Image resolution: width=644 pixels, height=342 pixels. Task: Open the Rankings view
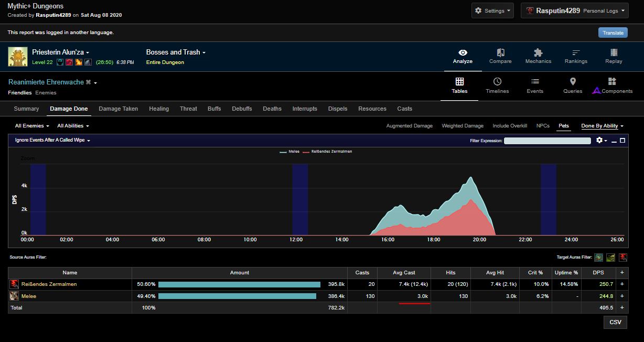point(576,56)
